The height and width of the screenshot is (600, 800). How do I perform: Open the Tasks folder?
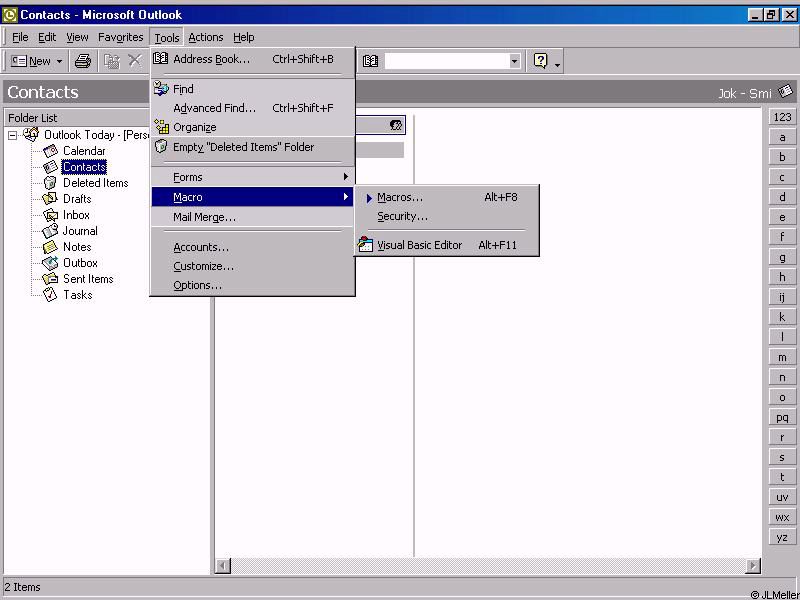click(78, 295)
